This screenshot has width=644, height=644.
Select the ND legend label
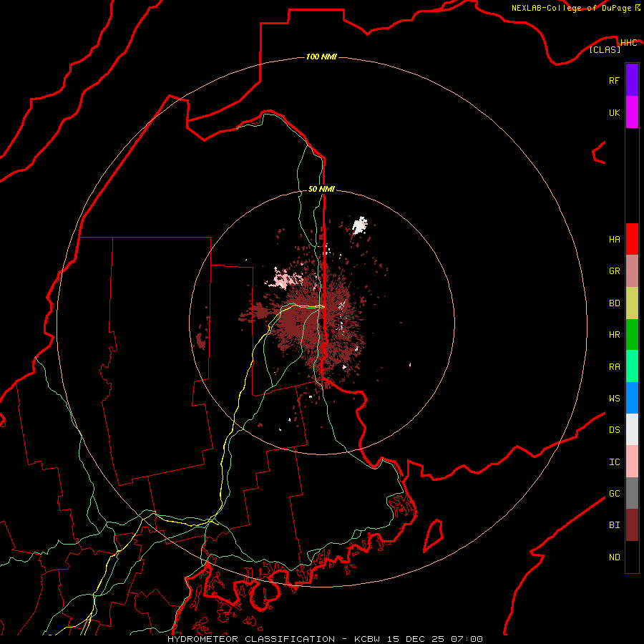[614, 557]
